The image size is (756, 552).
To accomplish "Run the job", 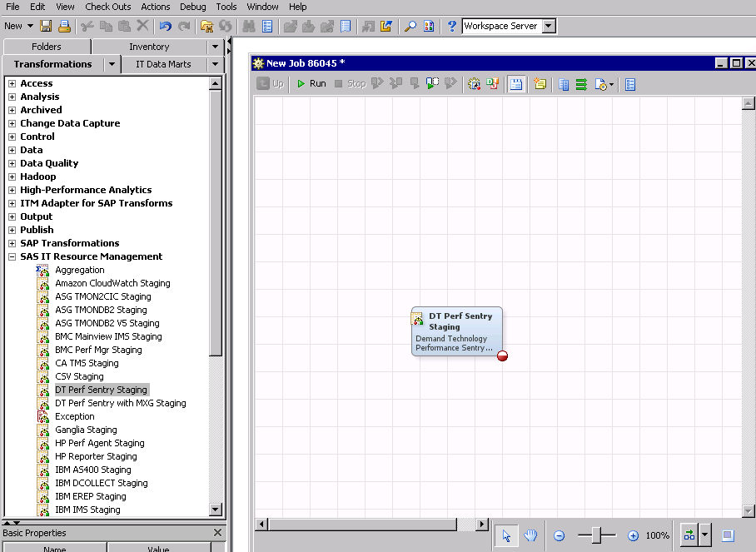I will coord(311,83).
